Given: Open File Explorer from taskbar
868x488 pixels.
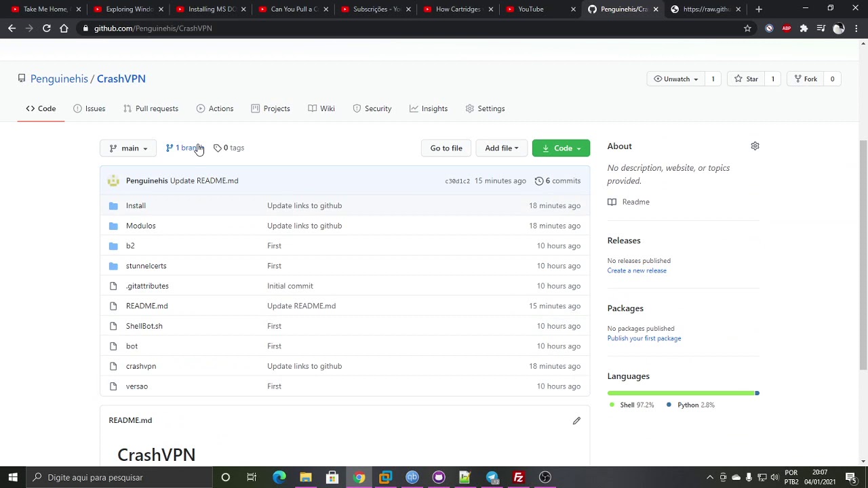Looking at the screenshot, I should (305, 477).
